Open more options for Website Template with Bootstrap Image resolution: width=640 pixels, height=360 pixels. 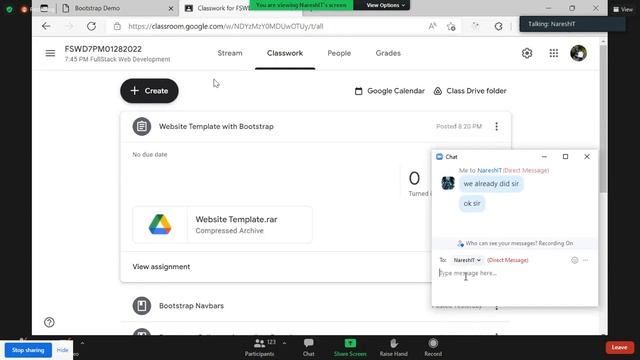pos(496,127)
